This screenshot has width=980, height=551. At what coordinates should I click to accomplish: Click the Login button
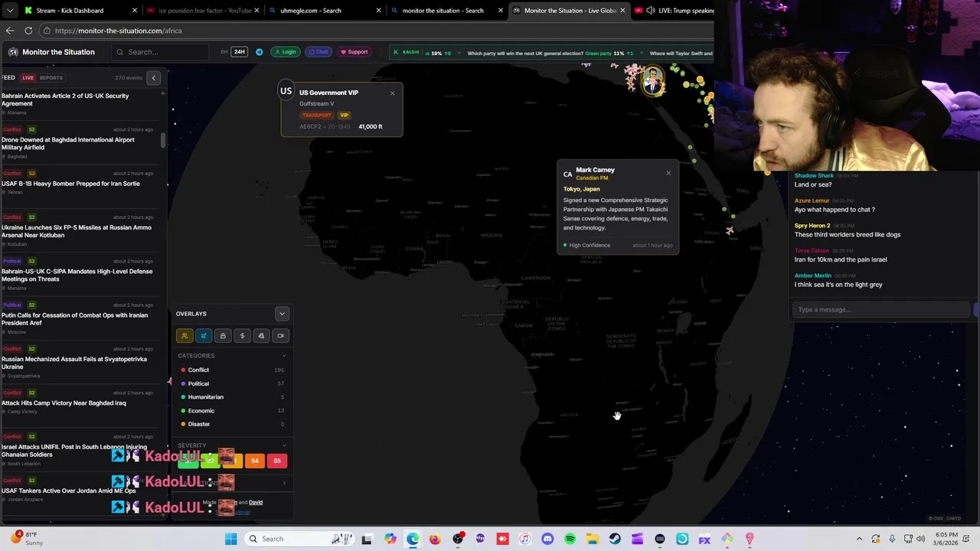tap(285, 52)
